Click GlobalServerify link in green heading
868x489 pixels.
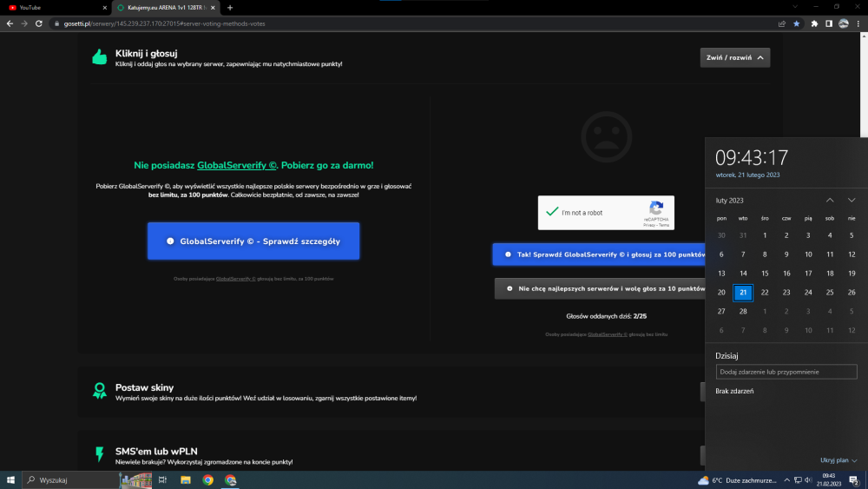(x=236, y=165)
